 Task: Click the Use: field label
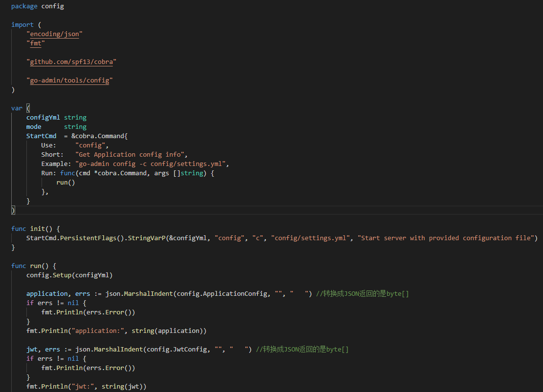[x=48, y=145]
